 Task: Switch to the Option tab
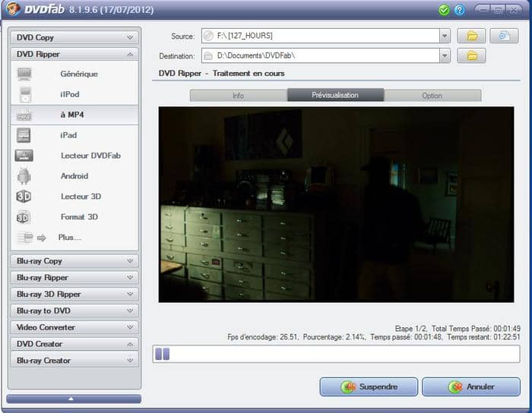[x=432, y=96]
